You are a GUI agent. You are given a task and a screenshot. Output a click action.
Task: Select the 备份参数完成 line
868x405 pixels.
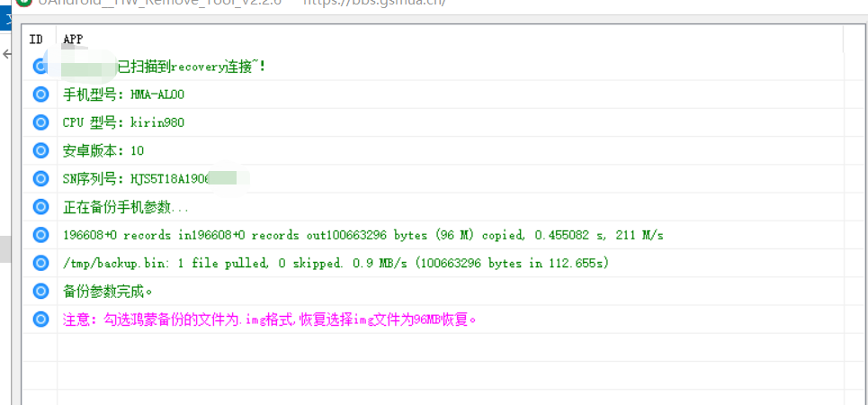pos(108,292)
